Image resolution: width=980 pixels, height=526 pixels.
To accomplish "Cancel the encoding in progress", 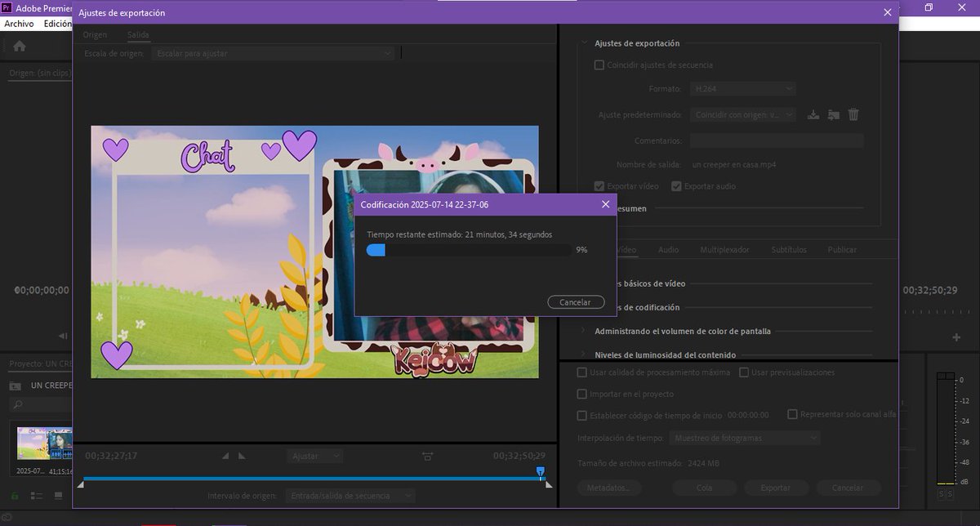I will pyautogui.click(x=575, y=301).
